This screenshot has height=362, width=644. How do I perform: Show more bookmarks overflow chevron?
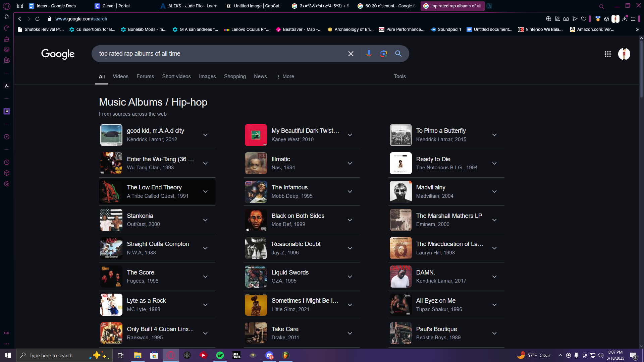coord(637,29)
